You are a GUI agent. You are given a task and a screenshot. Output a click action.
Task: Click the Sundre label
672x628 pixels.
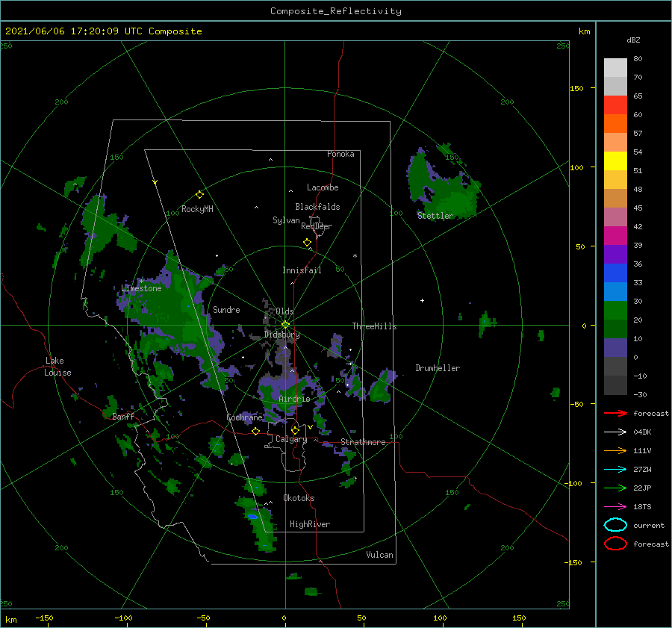226,309
